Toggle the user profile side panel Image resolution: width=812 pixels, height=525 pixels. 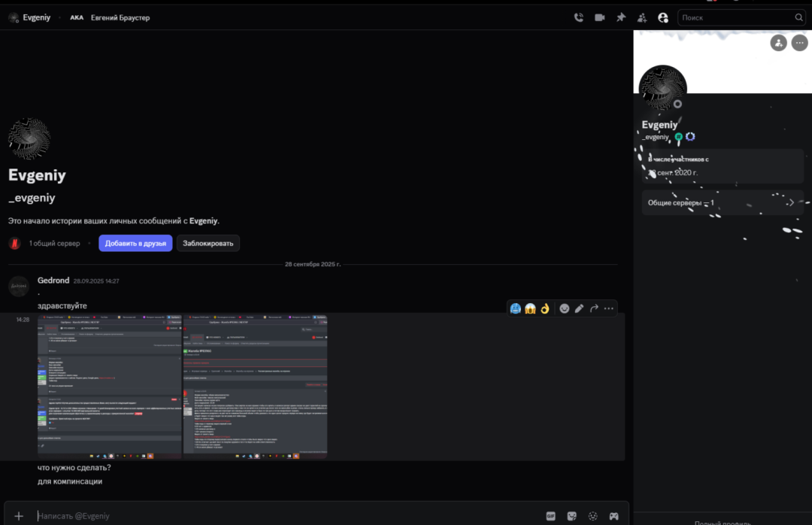pyautogui.click(x=662, y=17)
